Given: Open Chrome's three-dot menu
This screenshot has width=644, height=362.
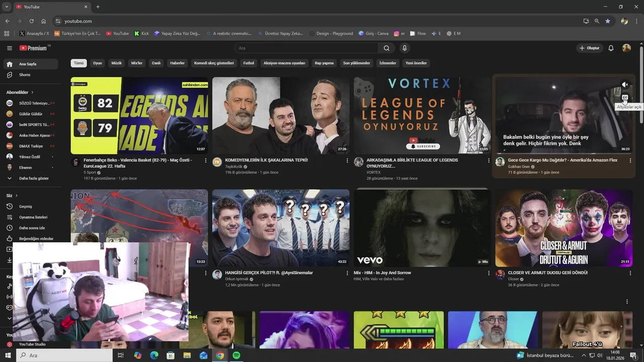Looking at the screenshot, I should pyautogui.click(x=637, y=21).
